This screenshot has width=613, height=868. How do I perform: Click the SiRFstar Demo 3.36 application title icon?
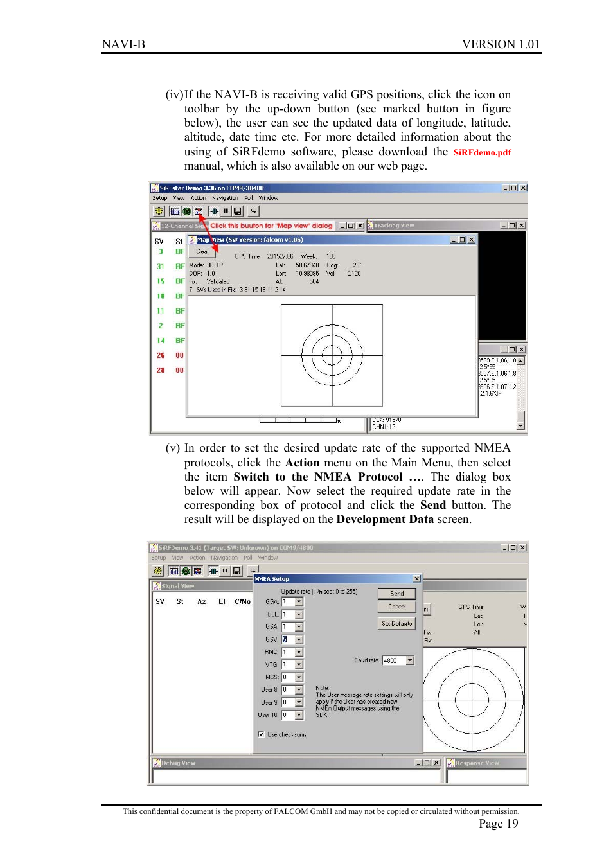(x=155, y=188)
